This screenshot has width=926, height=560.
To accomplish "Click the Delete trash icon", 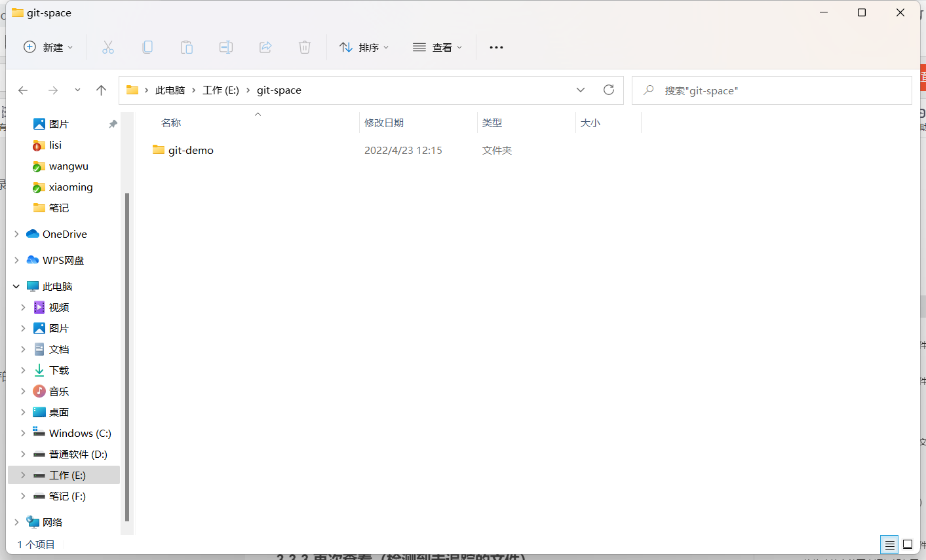I will (305, 47).
